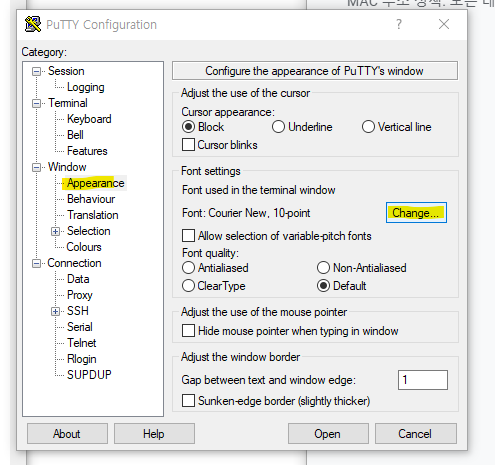Collapse the Window tree node

pos(36,167)
